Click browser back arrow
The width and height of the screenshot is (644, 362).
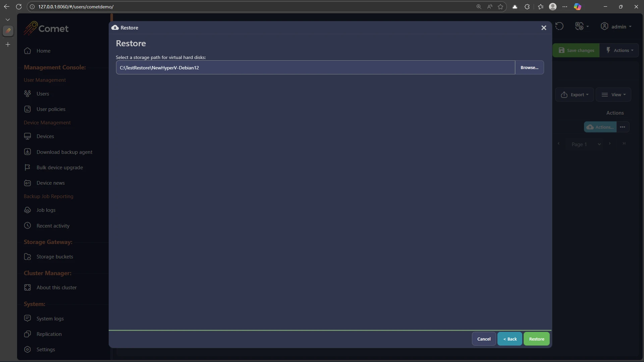click(6, 7)
